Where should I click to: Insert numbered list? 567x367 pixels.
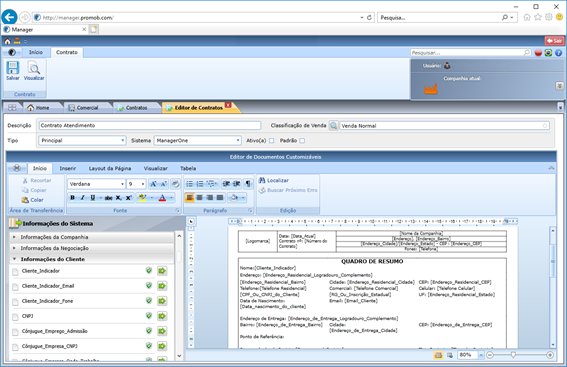[200, 184]
